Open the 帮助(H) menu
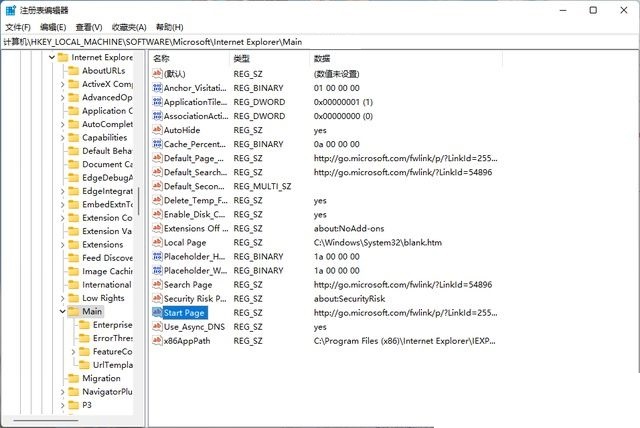Viewport: 640px width, 428px height. point(170,27)
